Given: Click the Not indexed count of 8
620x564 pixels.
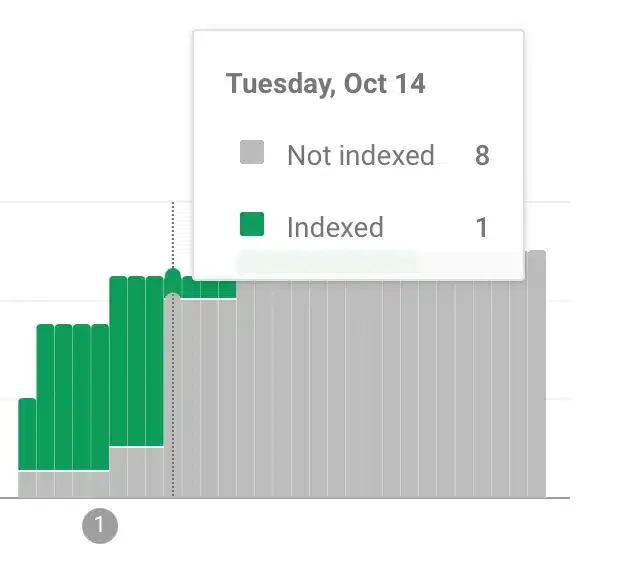Looking at the screenshot, I should [482, 156].
